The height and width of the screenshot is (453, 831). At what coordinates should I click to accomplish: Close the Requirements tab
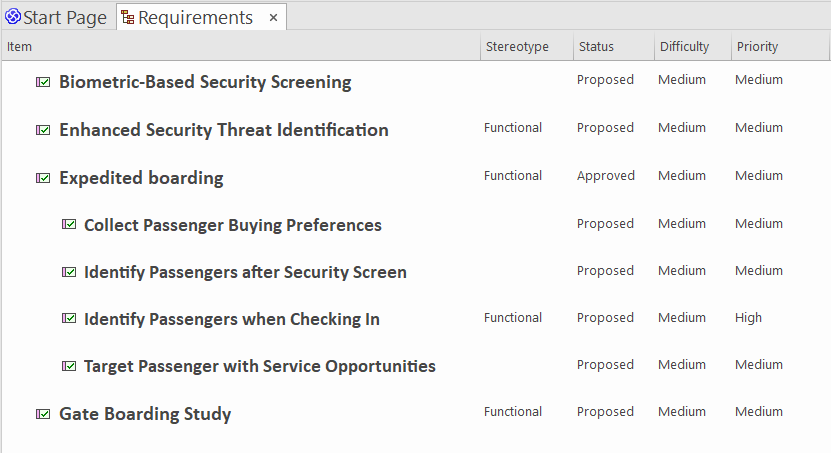tap(273, 18)
